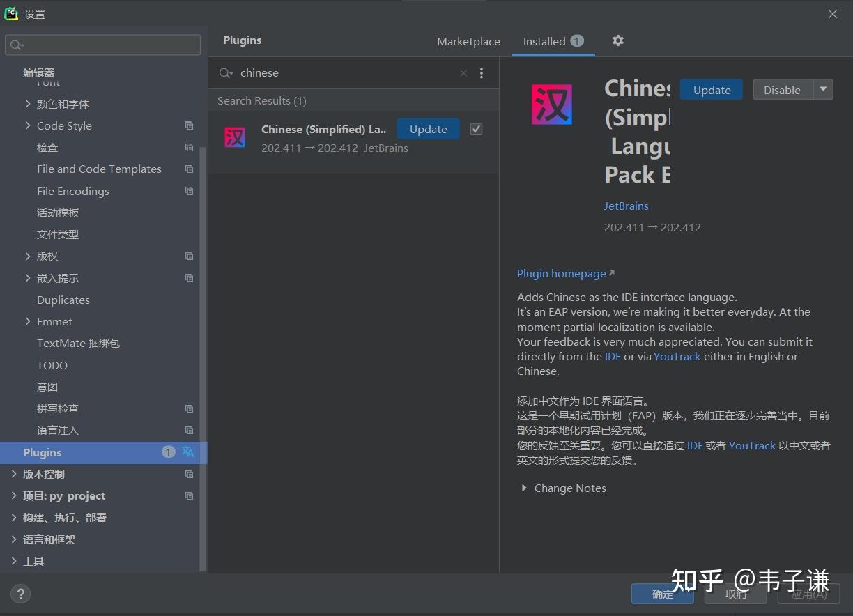
Task: Open the Plugin homepage link
Action: point(561,273)
